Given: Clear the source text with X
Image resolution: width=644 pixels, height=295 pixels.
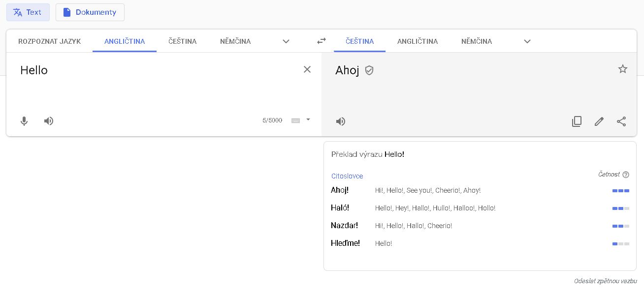Looking at the screenshot, I should click(x=307, y=70).
